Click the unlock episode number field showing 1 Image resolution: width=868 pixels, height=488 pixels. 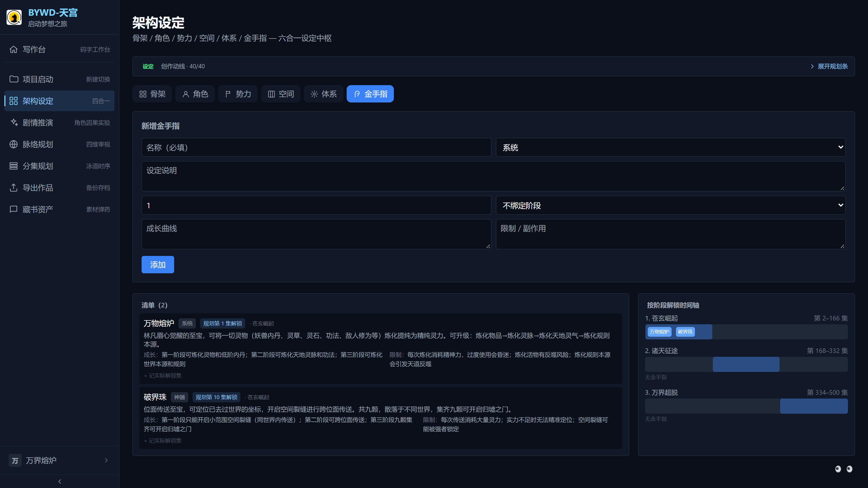click(x=316, y=205)
